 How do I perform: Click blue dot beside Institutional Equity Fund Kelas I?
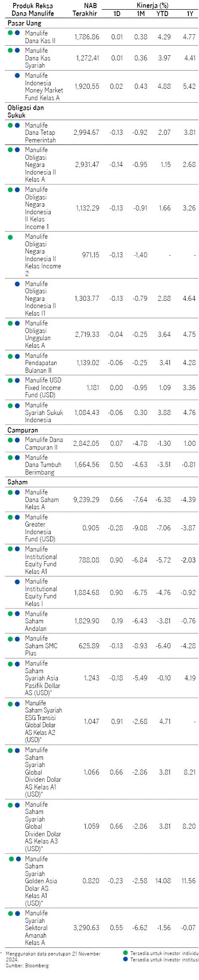click(x=17, y=582)
